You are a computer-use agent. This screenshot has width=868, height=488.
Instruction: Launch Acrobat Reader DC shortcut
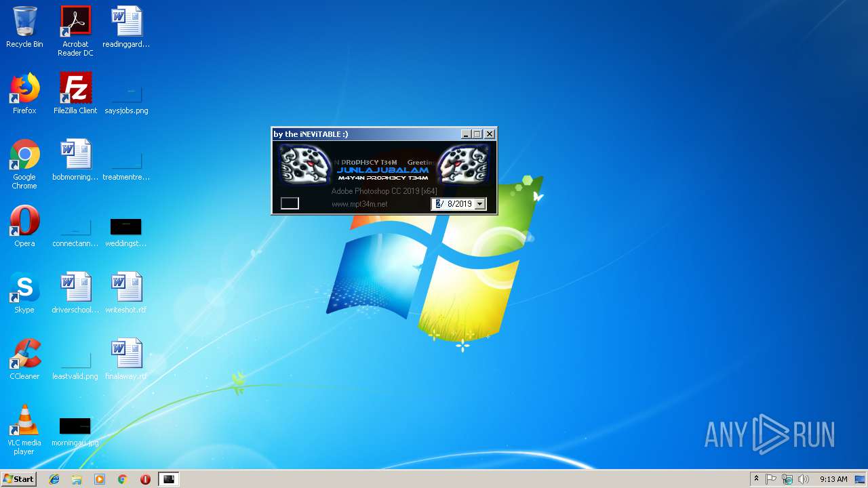pyautogui.click(x=75, y=31)
